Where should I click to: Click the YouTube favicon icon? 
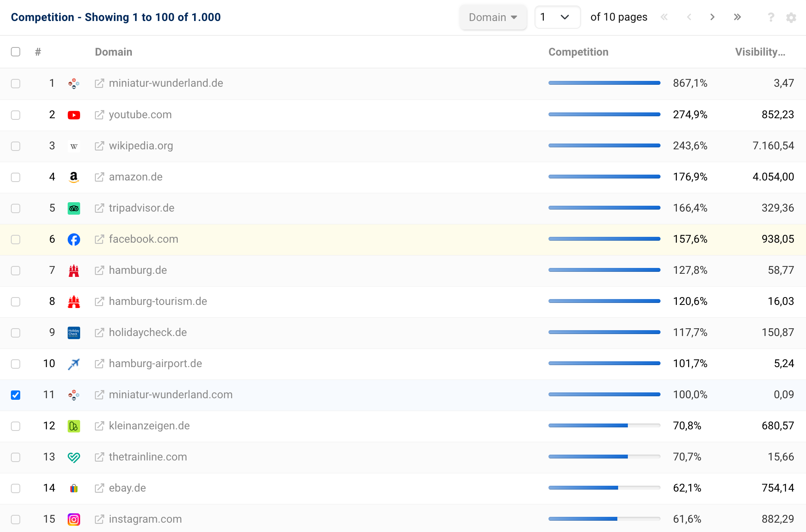tap(74, 114)
